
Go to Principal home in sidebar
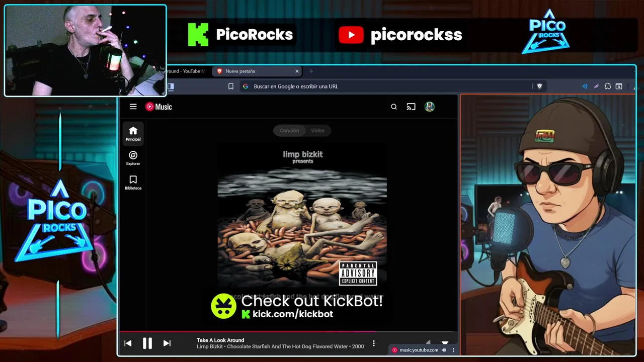click(x=133, y=134)
